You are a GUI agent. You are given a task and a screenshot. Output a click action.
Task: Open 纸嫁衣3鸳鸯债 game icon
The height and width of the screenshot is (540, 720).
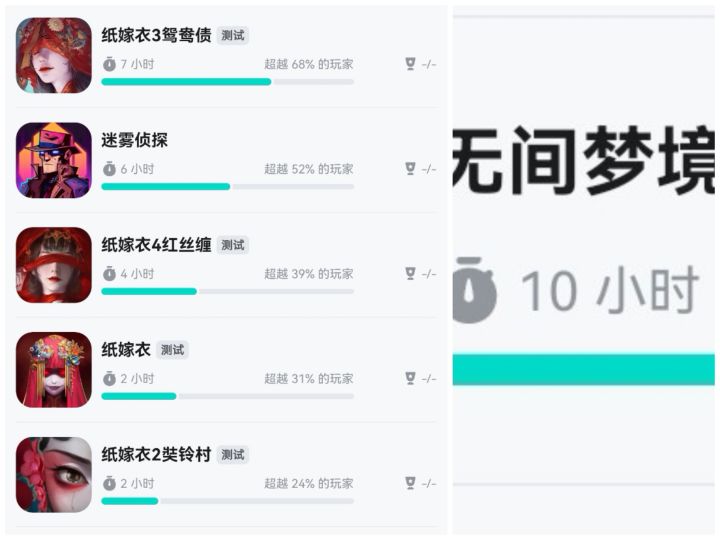[54, 56]
